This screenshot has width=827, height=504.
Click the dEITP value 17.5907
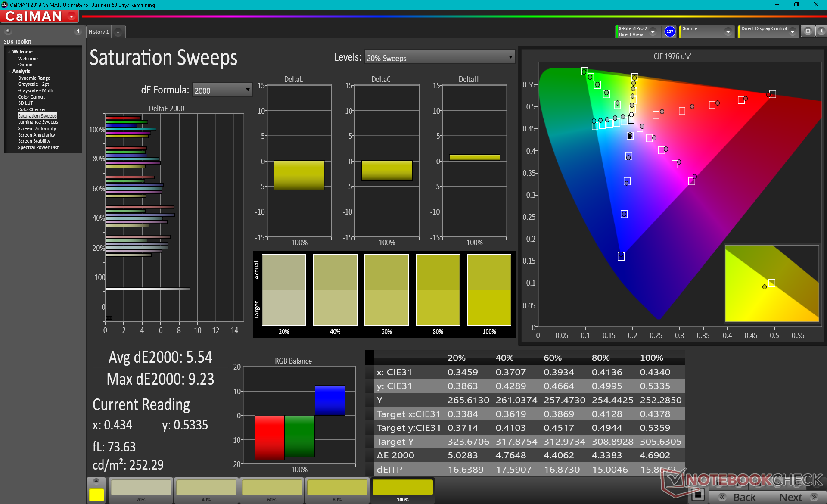pos(513,470)
